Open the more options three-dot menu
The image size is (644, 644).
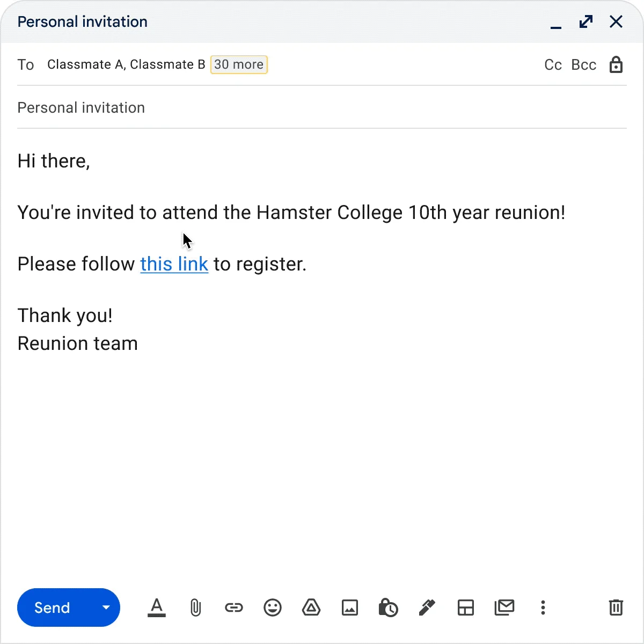point(543,608)
